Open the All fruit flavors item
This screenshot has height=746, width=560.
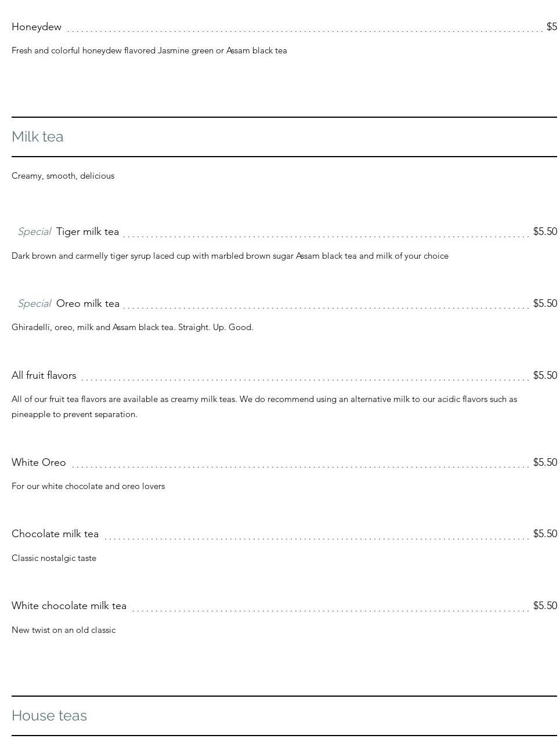44,375
